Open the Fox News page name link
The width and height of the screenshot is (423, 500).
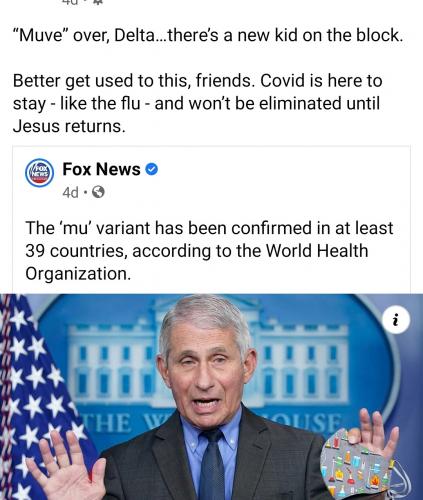[101, 169]
